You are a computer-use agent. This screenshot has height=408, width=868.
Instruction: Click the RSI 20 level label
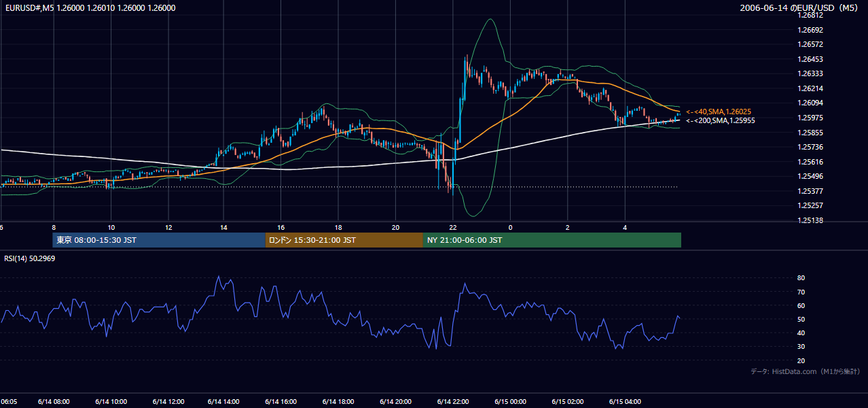pos(801,360)
